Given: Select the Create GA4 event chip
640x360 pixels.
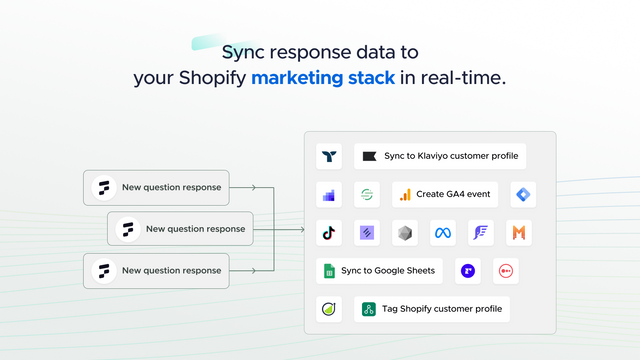Looking at the screenshot, I should point(445,194).
